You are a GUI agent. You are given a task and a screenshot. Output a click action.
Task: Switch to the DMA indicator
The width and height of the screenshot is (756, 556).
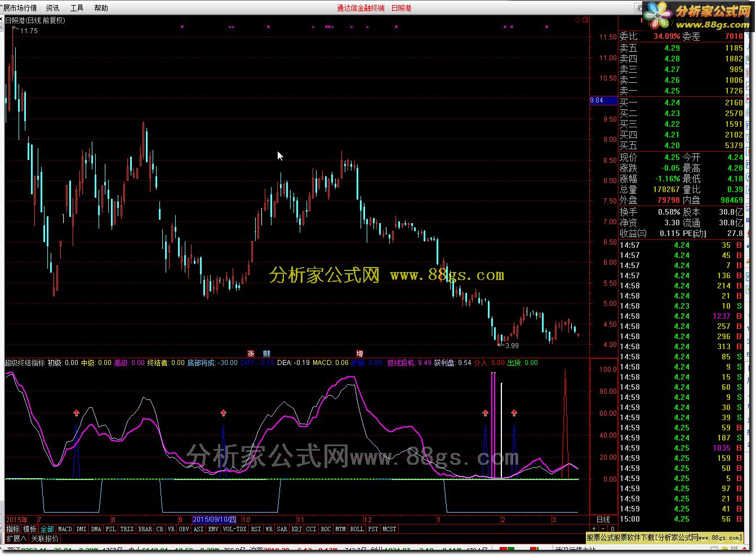(96, 529)
